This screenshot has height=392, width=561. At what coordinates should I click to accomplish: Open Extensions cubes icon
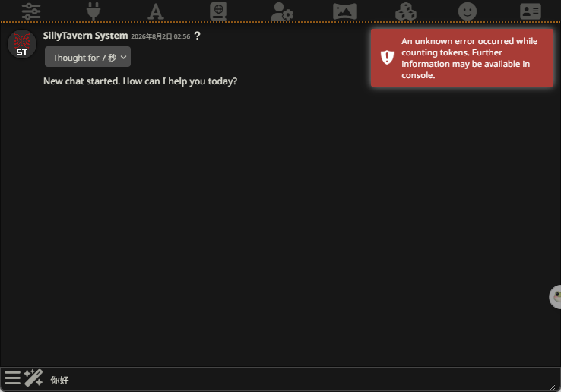point(406,11)
